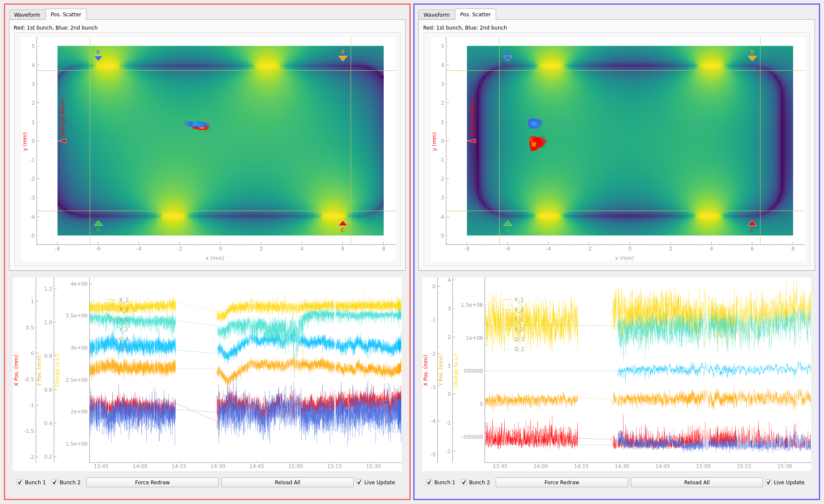Click red 1st-bunch cluster in right scatter plot
The height and width of the screenshot is (504, 824).
(x=536, y=142)
